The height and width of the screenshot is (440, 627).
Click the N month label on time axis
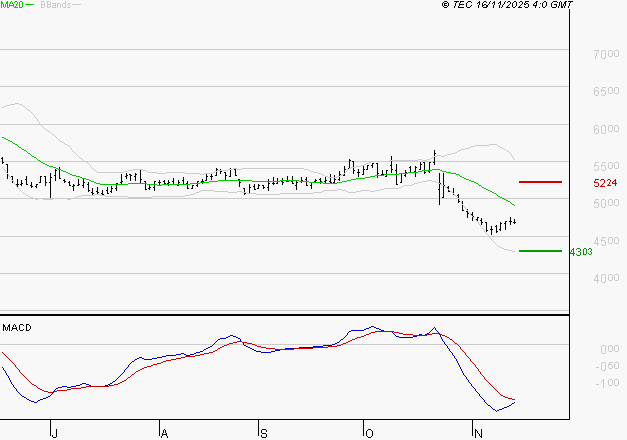pyautogui.click(x=478, y=433)
